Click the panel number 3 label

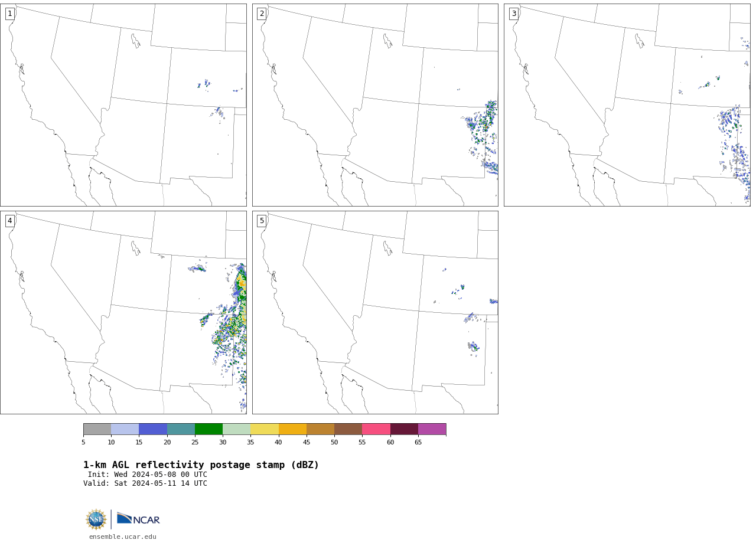pos(514,14)
